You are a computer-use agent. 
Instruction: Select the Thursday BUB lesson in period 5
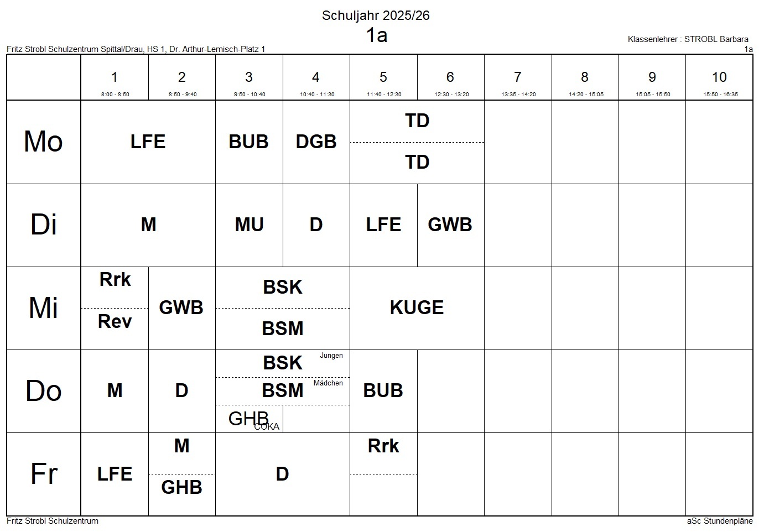[383, 390]
